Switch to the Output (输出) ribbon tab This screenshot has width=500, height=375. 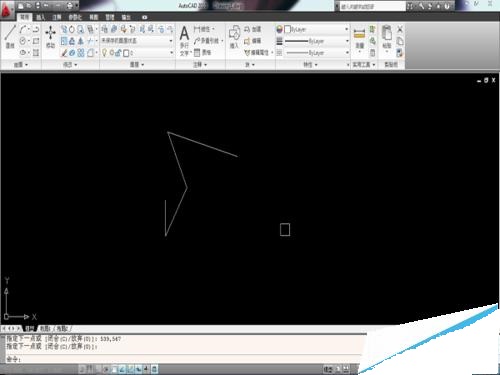tap(126, 17)
